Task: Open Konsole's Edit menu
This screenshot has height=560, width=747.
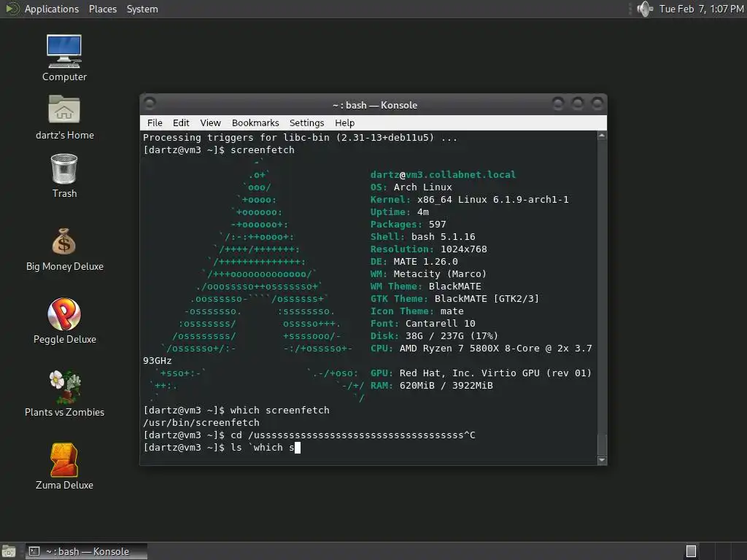Action: [181, 122]
